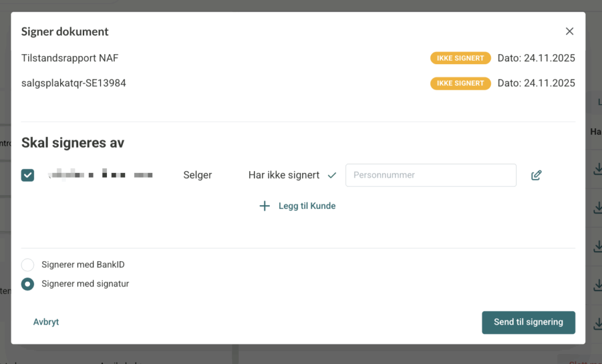Open the salgsplakatqr-SE13984 document row

coord(73,84)
